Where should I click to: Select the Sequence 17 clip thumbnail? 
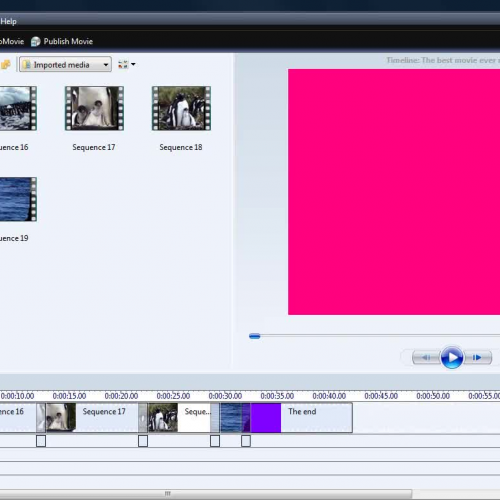point(94,108)
